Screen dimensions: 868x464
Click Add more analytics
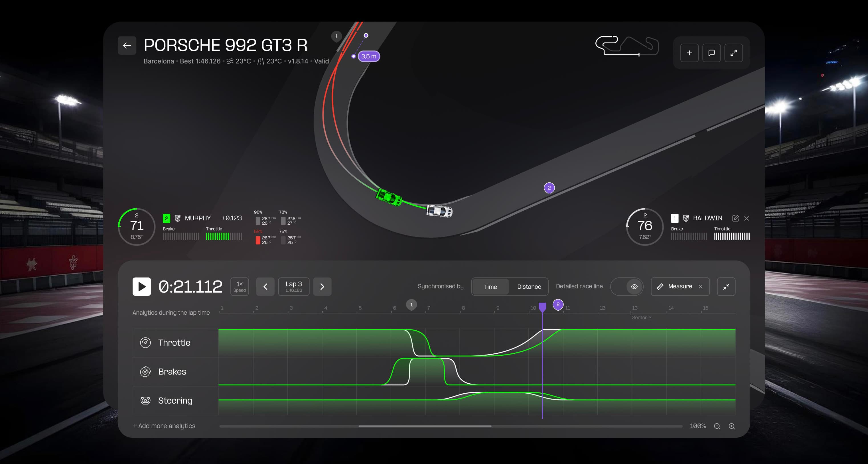164,426
